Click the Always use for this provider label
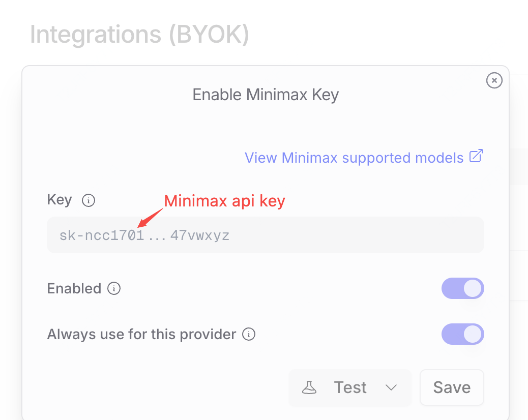Image resolution: width=528 pixels, height=420 pixels. point(141,335)
